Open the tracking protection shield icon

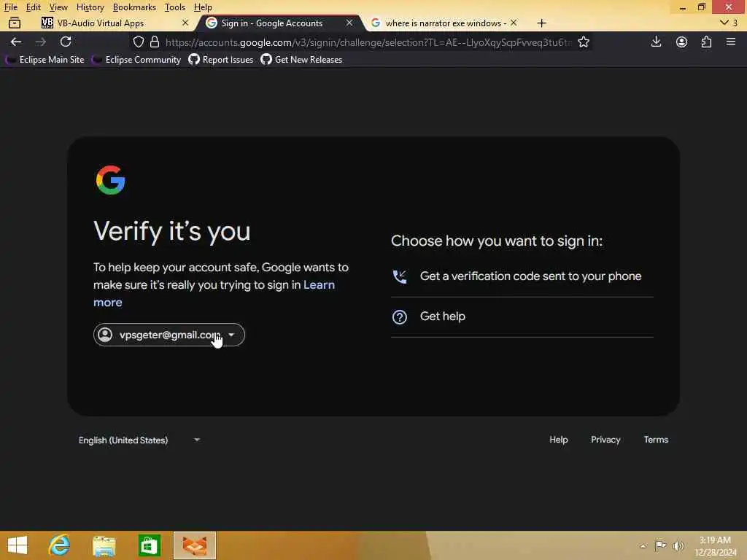coord(139,42)
